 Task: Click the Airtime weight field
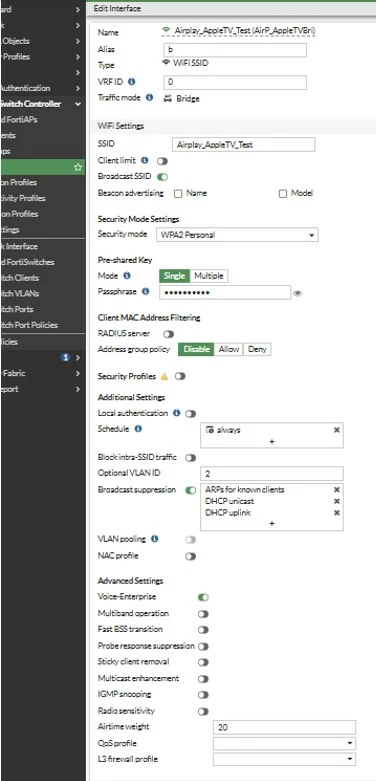tap(284, 727)
